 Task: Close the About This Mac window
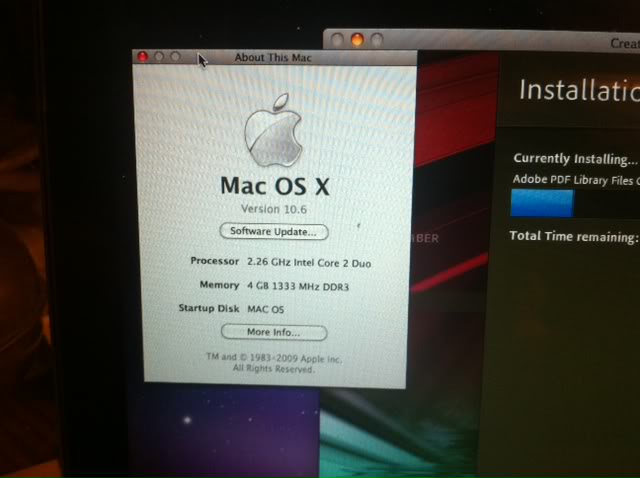coord(142,56)
